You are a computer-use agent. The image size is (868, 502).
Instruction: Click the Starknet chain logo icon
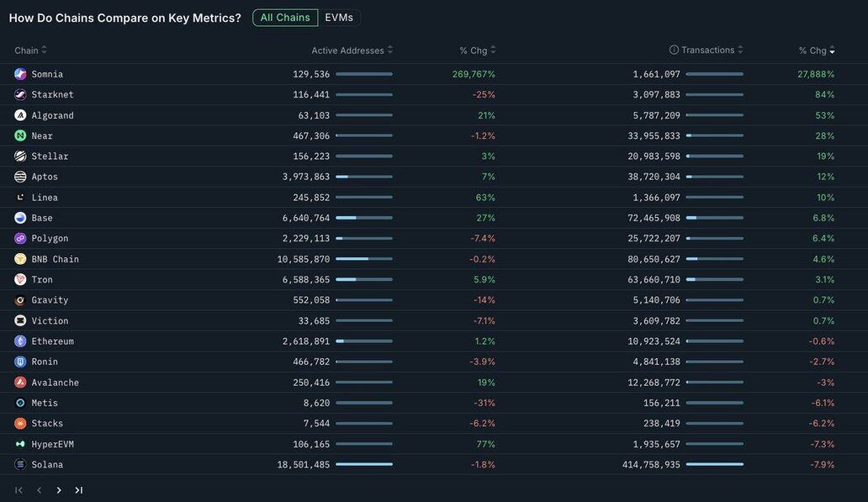coord(20,95)
